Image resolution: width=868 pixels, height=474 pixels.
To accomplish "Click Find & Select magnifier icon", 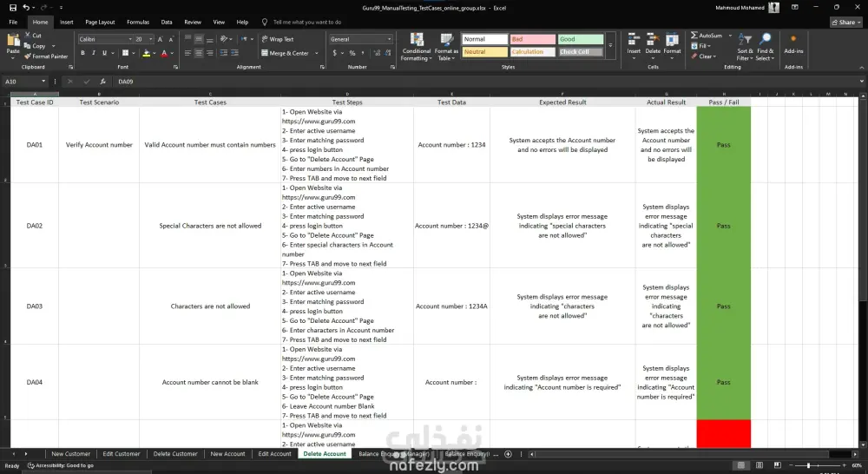I will coord(765,39).
